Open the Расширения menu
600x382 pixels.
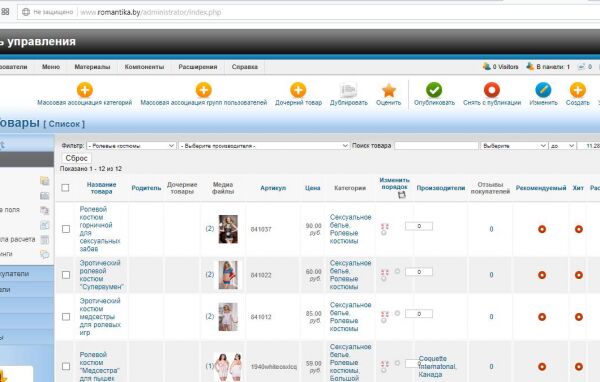coord(198,67)
